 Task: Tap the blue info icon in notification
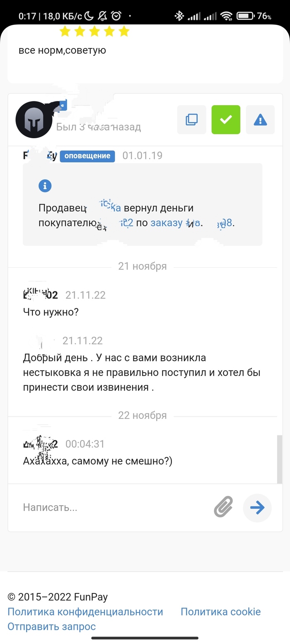(x=45, y=186)
